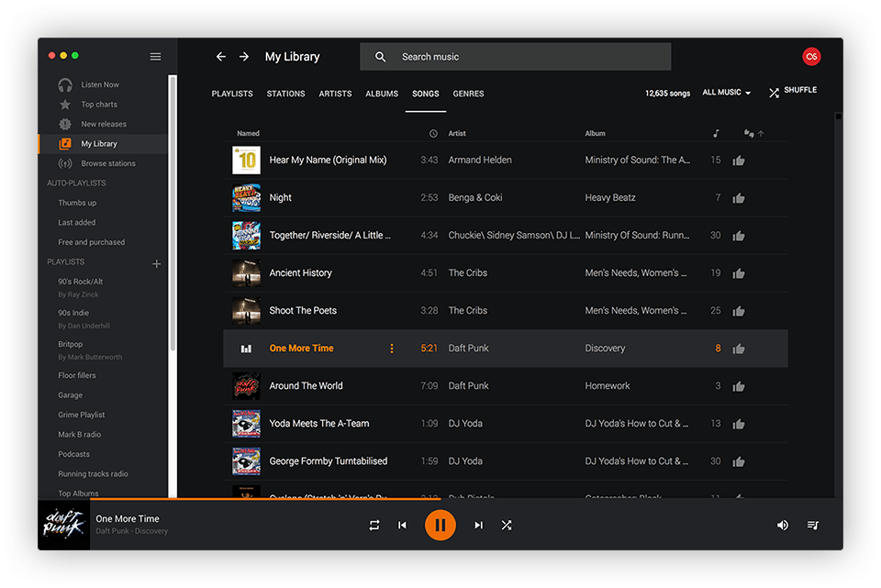Like the track Around The World

point(739,385)
